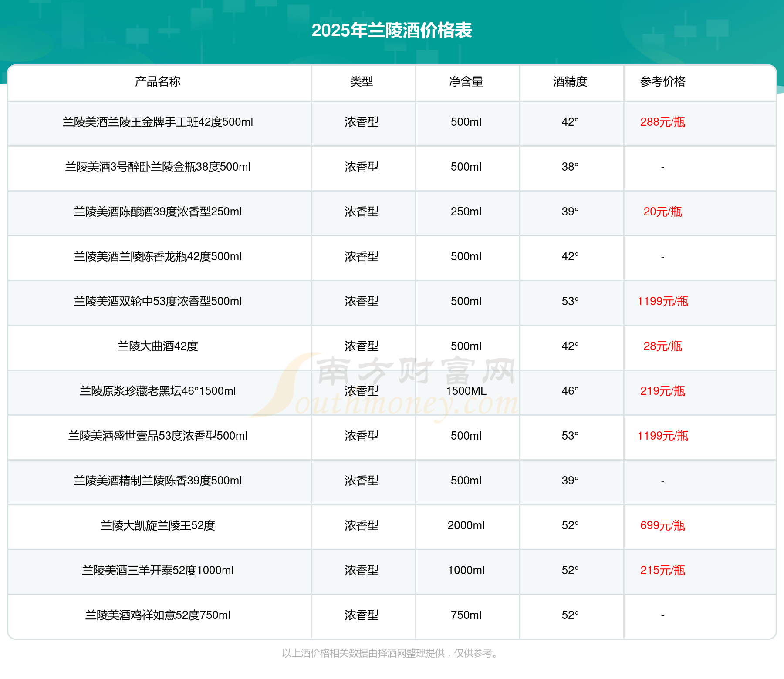
Task: Click the 20元/瓶 price
Action: (662, 212)
